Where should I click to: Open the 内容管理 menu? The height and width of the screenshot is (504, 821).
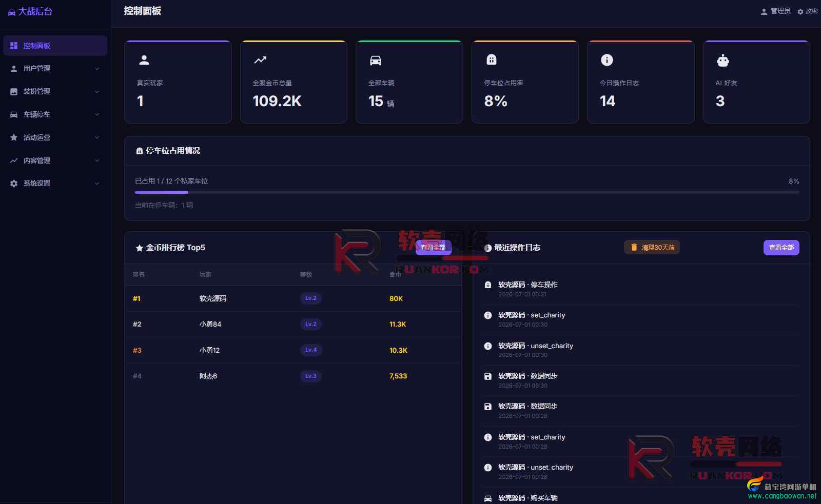point(55,160)
